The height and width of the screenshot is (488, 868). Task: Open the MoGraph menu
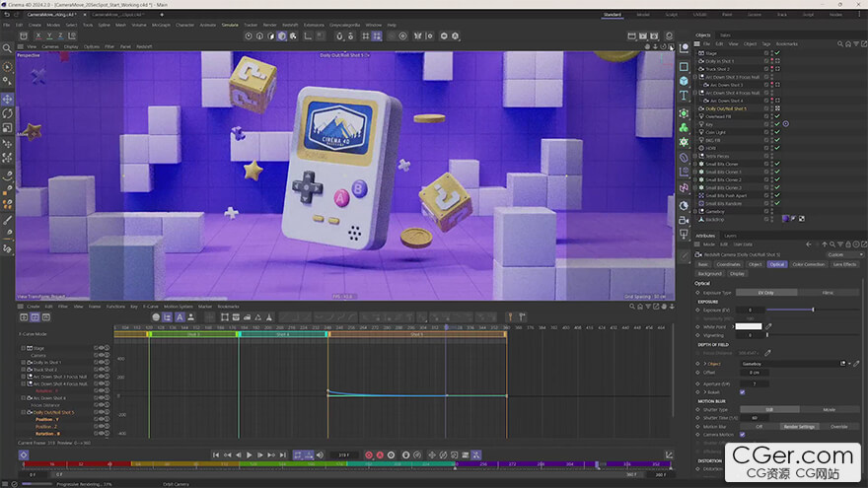pos(161,25)
